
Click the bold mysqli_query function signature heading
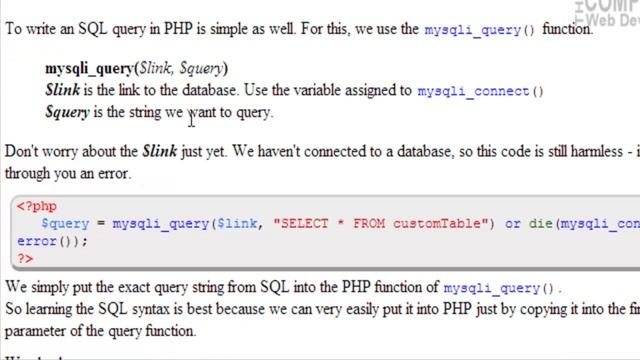(136, 69)
